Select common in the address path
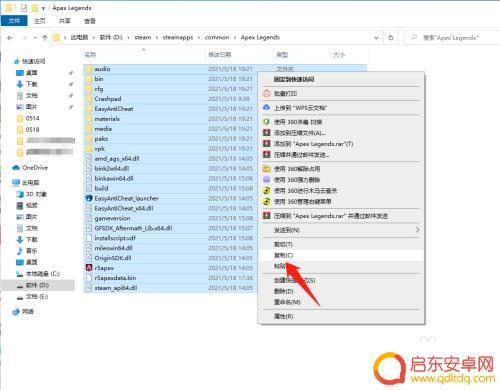 217,37
